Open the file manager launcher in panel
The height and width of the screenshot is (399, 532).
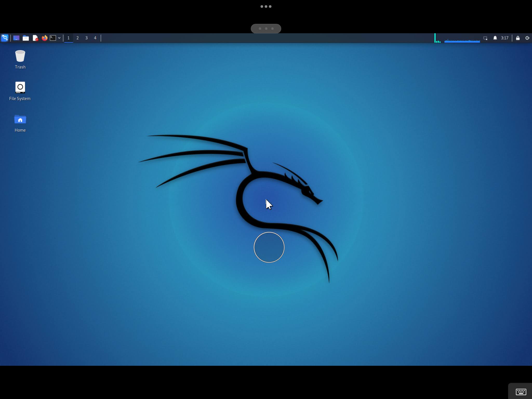coord(26,38)
